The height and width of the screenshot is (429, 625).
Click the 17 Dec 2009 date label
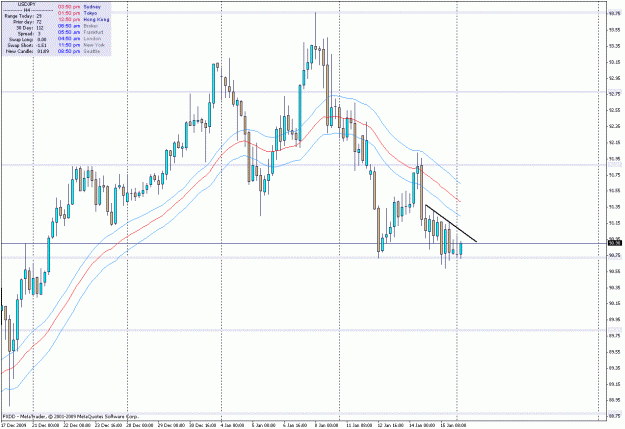pyautogui.click(x=14, y=425)
